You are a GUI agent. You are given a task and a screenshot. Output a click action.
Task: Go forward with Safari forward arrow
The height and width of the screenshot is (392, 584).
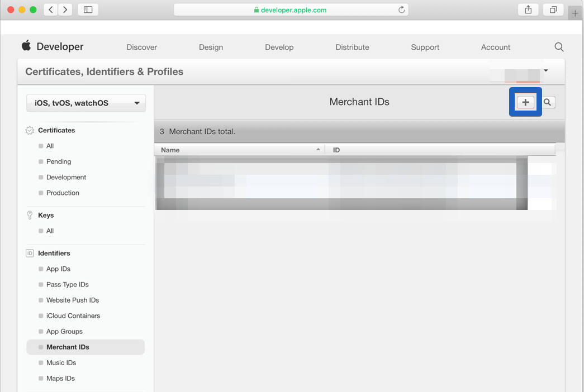65,9
